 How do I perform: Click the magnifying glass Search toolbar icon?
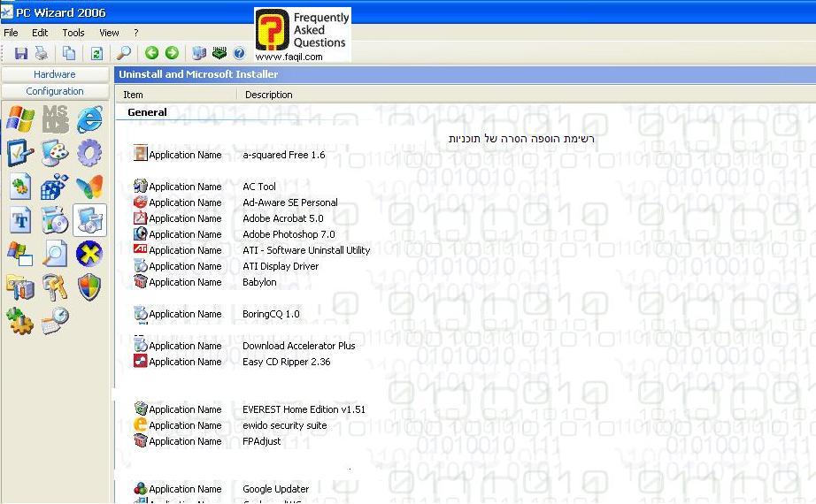(x=124, y=54)
